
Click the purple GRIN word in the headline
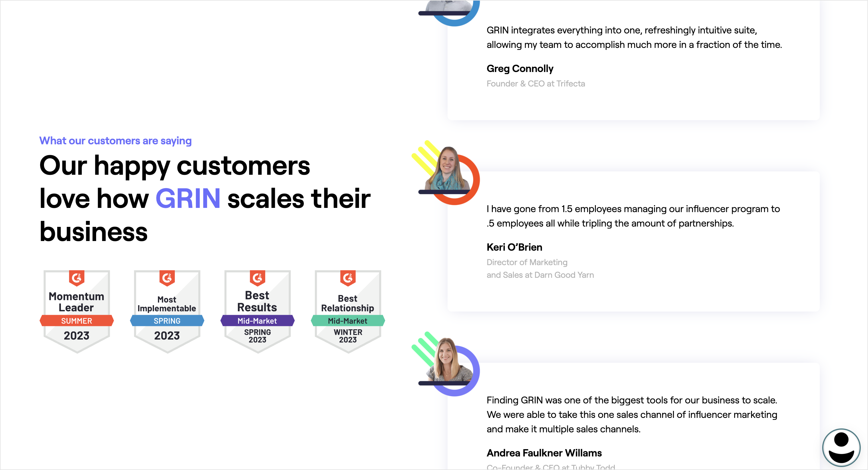pyautogui.click(x=188, y=199)
